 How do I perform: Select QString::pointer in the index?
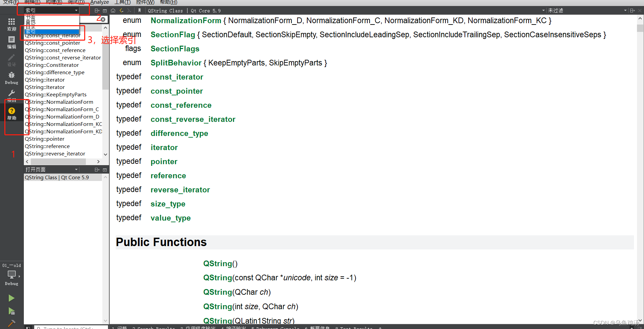44,139
